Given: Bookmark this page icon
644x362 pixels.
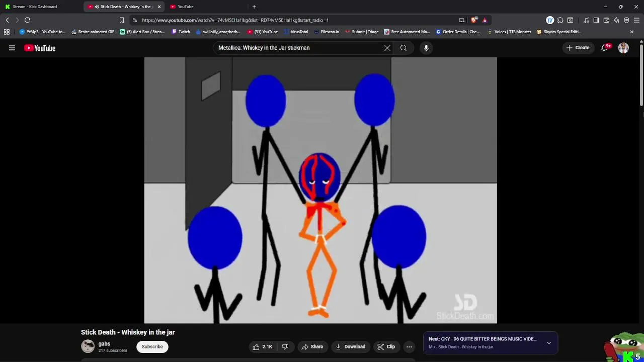Looking at the screenshot, I should pyautogui.click(x=121, y=20).
